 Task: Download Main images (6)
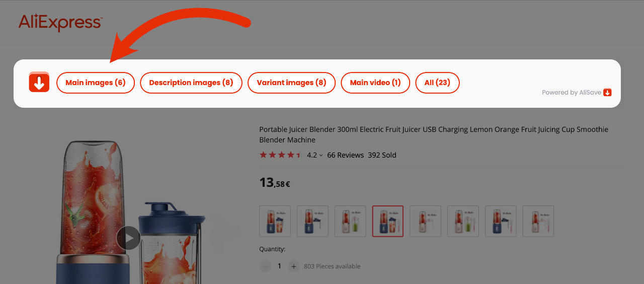pyautogui.click(x=96, y=83)
